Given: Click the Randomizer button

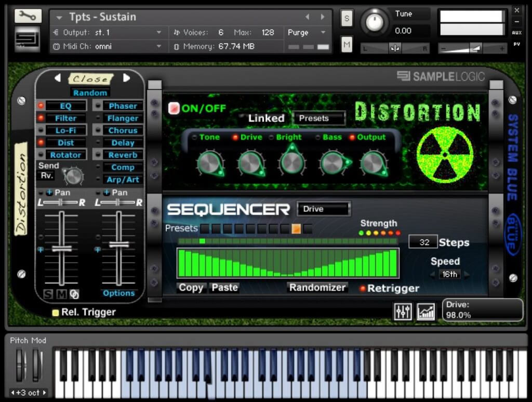Looking at the screenshot, I should click(x=317, y=288).
